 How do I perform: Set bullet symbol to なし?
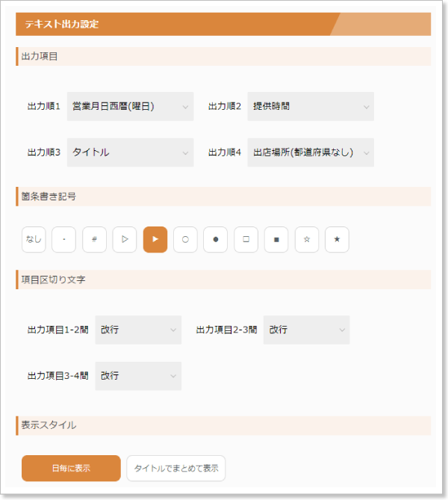34,239
